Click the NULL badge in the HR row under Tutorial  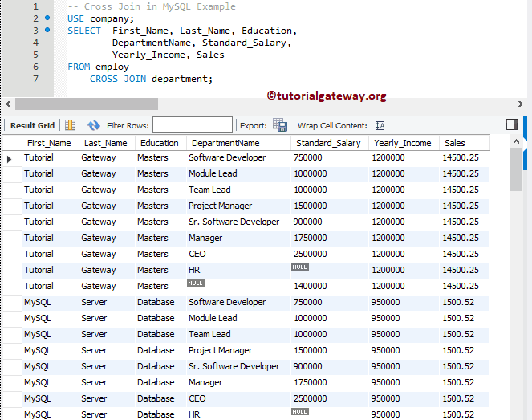(x=300, y=267)
